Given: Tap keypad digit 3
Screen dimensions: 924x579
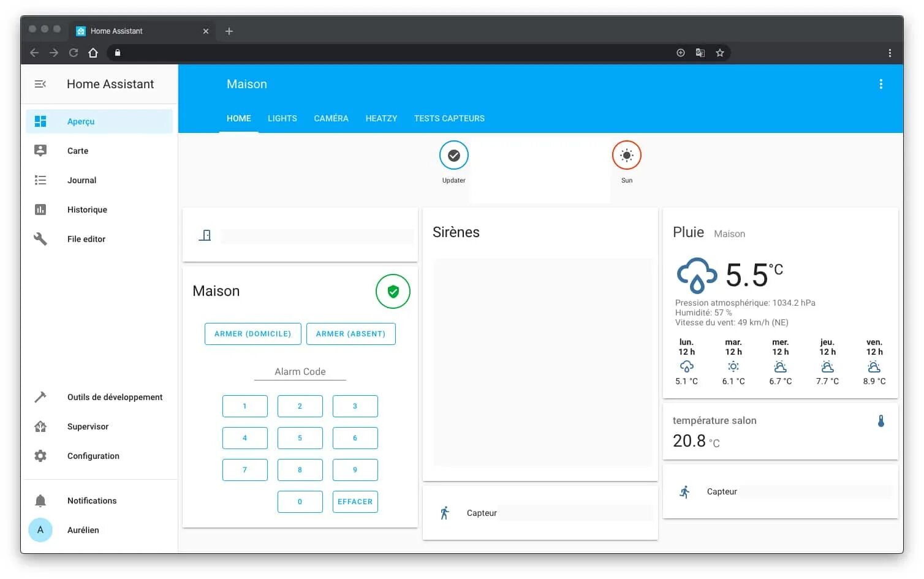Looking at the screenshot, I should (x=355, y=406).
